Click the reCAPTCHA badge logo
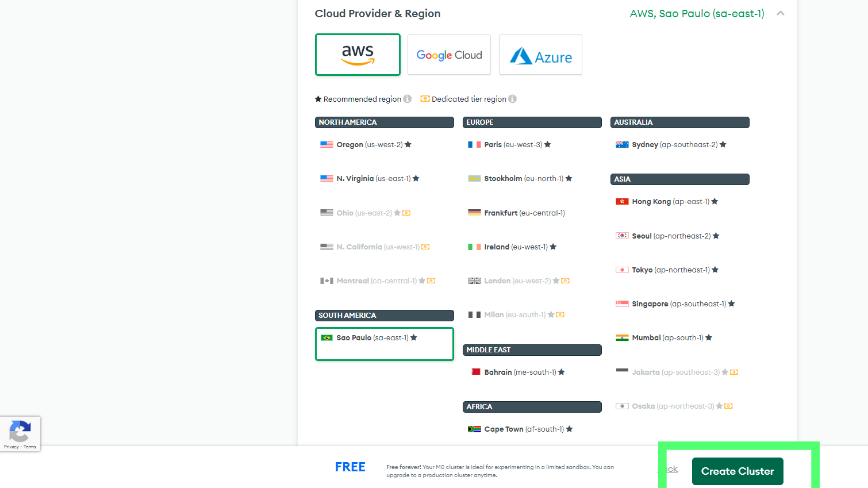 pos(20,431)
